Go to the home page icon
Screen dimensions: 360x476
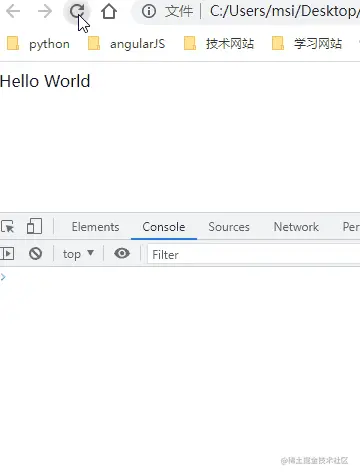click(x=109, y=11)
